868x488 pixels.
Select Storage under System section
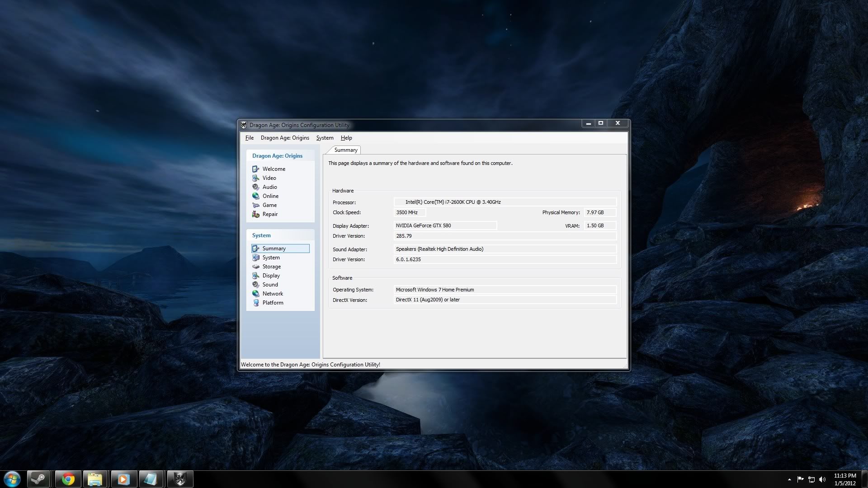pos(271,267)
